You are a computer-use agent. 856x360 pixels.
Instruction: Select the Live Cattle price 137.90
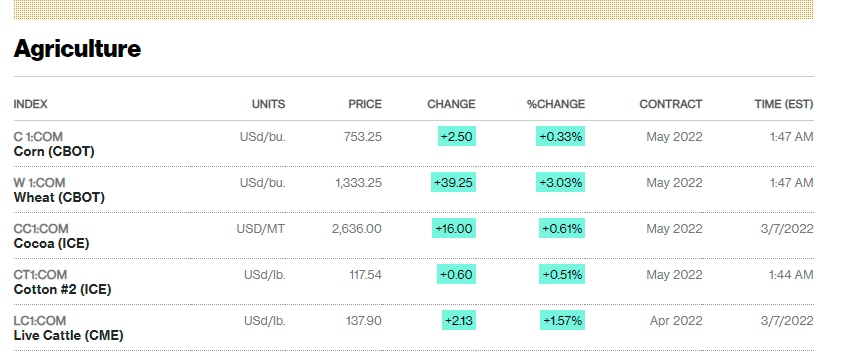[364, 320]
